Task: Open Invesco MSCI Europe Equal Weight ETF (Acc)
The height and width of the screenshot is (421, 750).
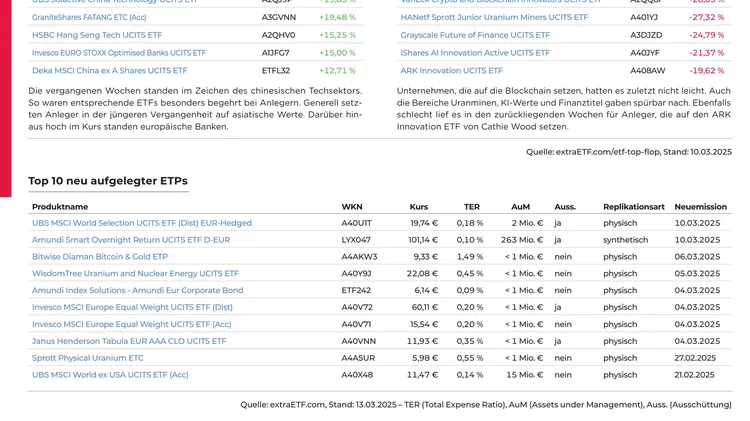Action: tap(132, 324)
